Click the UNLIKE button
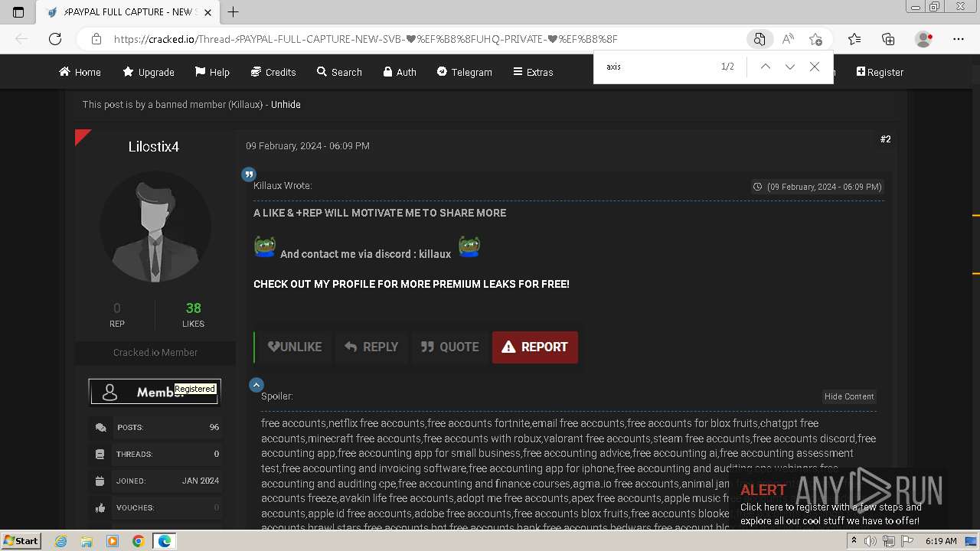Image resolution: width=980 pixels, height=551 pixels. pyautogui.click(x=295, y=347)
